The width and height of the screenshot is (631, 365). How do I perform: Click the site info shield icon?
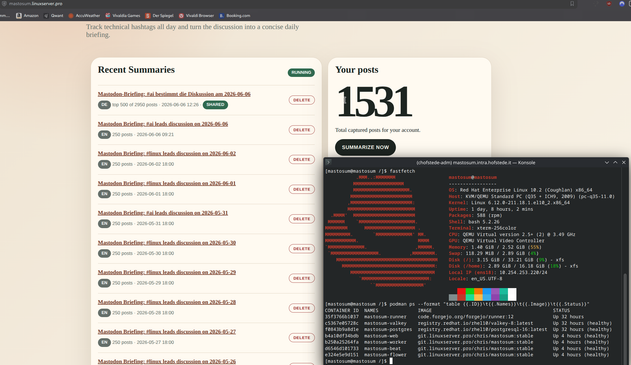(4, 4)
